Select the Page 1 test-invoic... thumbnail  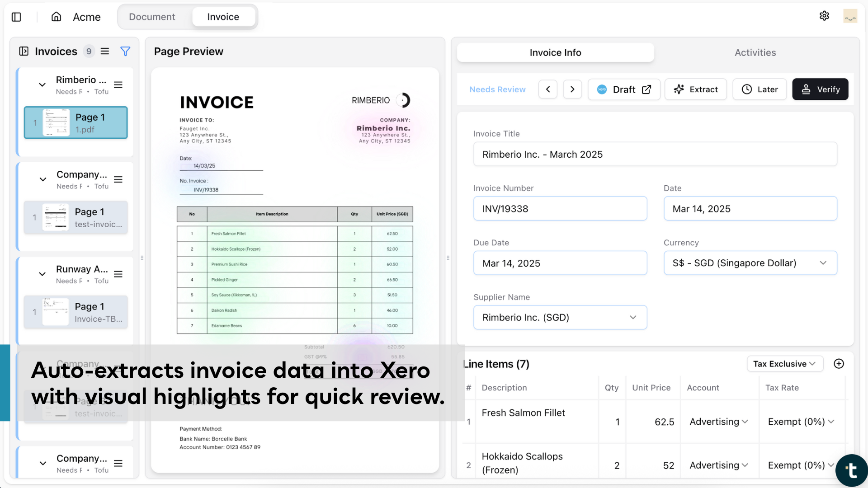(x=75, y=217)
